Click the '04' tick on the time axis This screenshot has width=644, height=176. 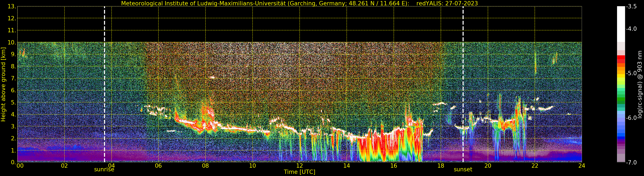[111, 166]
